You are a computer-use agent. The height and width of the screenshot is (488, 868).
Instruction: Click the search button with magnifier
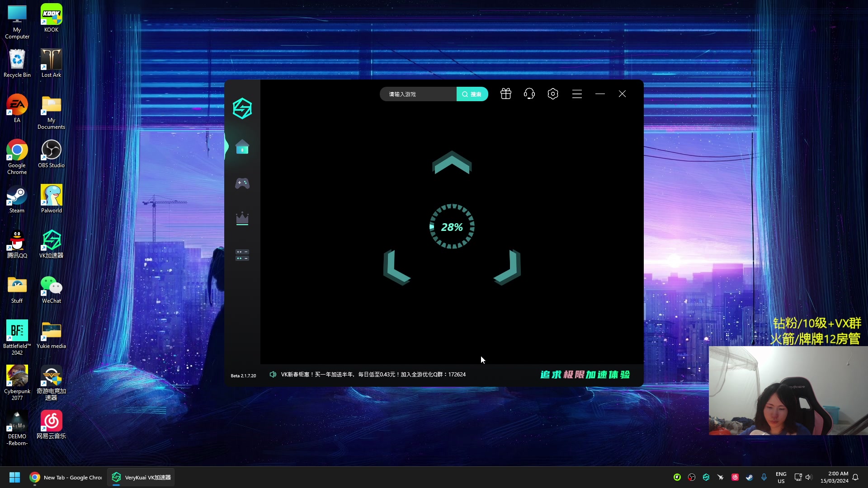tap(472, 94)
